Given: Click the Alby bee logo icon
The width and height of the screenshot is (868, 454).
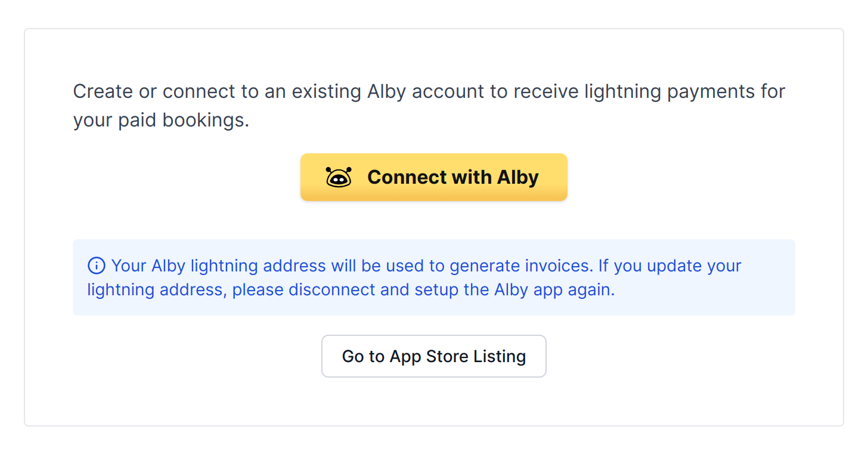Looking at the screenshot, I should click(x=339, y=177).
